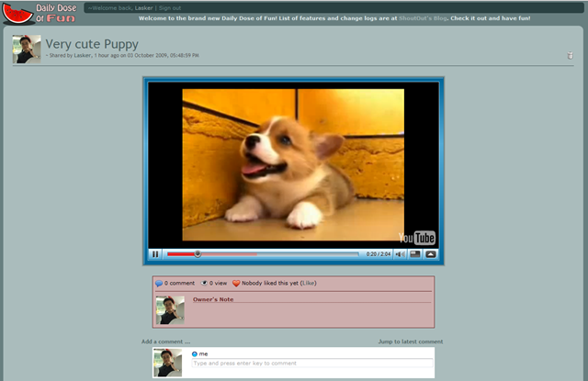Click the YouTube logo on video

pyautogui.click(x=416, y=238)
